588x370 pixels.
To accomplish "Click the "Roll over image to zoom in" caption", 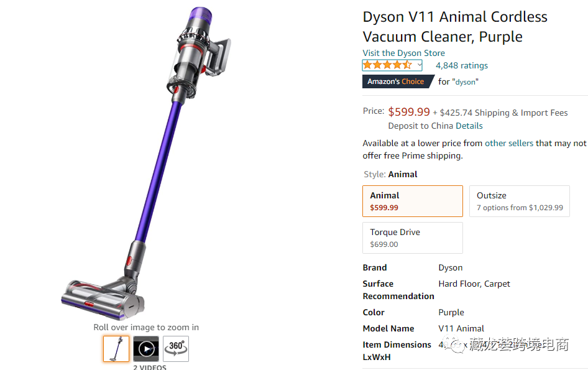I will 146,327.
